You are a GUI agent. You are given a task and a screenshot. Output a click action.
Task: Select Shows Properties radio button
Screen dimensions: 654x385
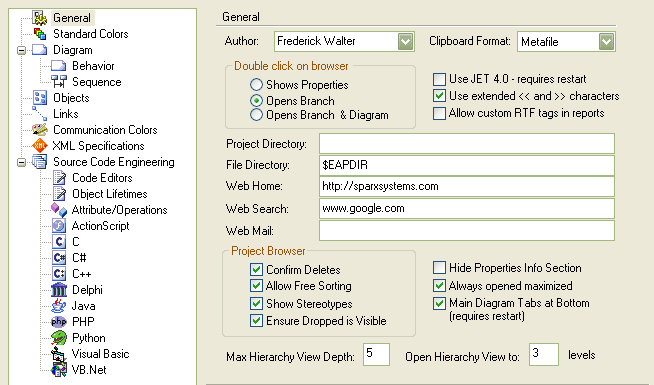tap(256, 85)
